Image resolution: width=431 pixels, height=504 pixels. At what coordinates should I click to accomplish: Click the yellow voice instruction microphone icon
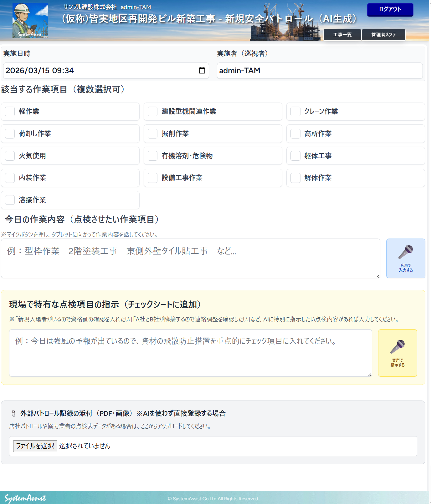398,347
